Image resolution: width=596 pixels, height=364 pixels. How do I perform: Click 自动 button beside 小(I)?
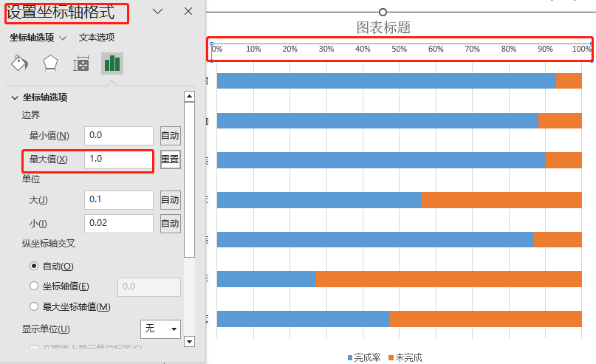click(x=171, y=224)
